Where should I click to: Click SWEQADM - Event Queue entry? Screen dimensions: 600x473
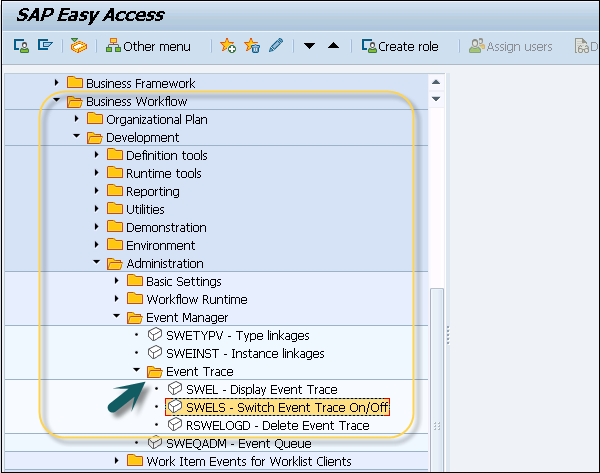pyautogui.click(x=228, y=443)
